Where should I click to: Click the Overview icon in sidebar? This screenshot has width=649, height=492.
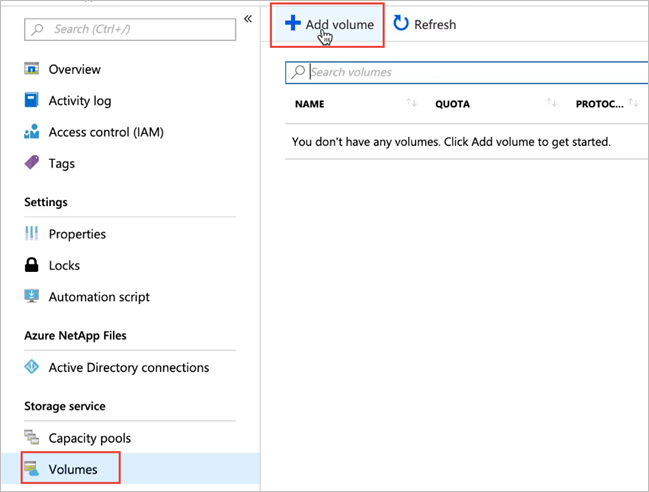[32, 70]
